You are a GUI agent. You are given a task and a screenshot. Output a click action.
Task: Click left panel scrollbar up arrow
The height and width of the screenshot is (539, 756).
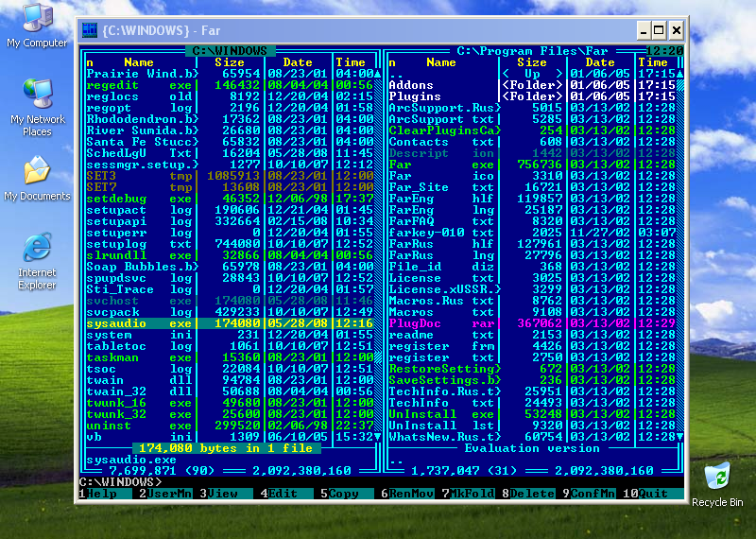click(377, 73)
